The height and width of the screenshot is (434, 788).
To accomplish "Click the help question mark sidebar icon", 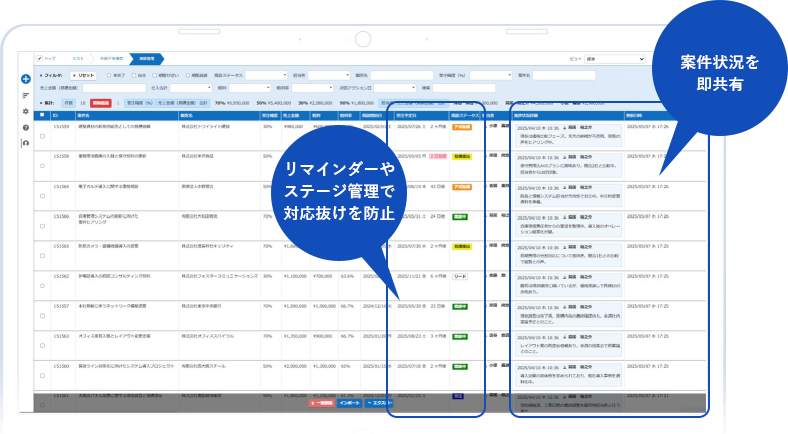I will coord(25,128).
